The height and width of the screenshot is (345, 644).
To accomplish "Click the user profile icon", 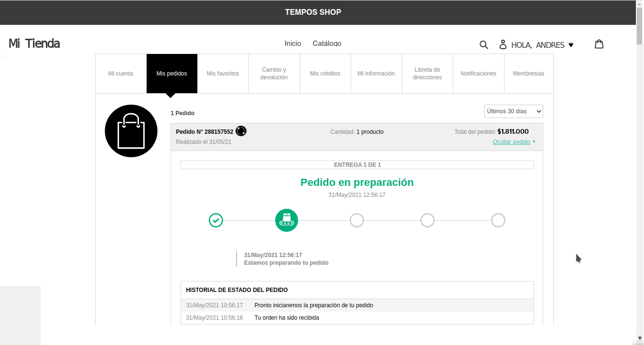I will [503, 45].
